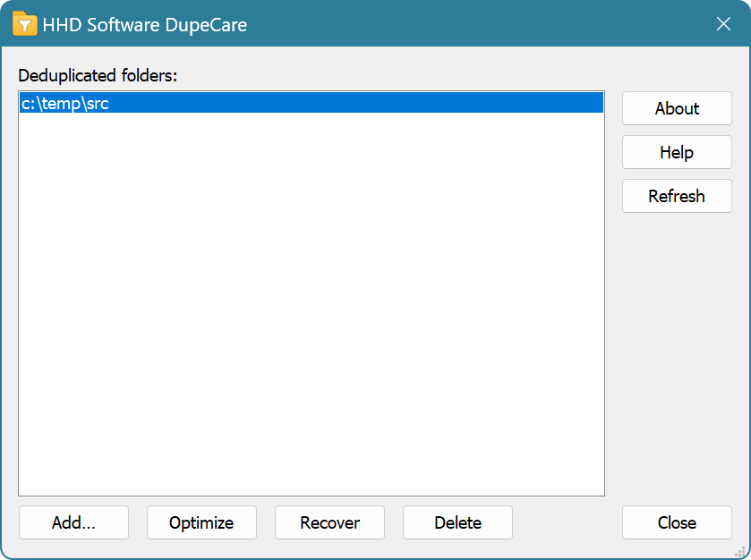Click the Close button at bottom right
This screenshot has width=751, height=560.
pos(677,522)
